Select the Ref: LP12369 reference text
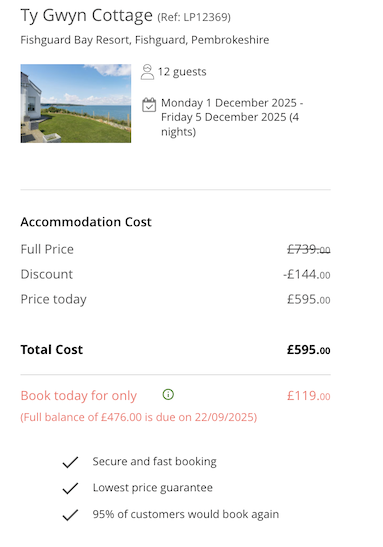The height and width of the screenshot is (547, 383). [194, 17]
